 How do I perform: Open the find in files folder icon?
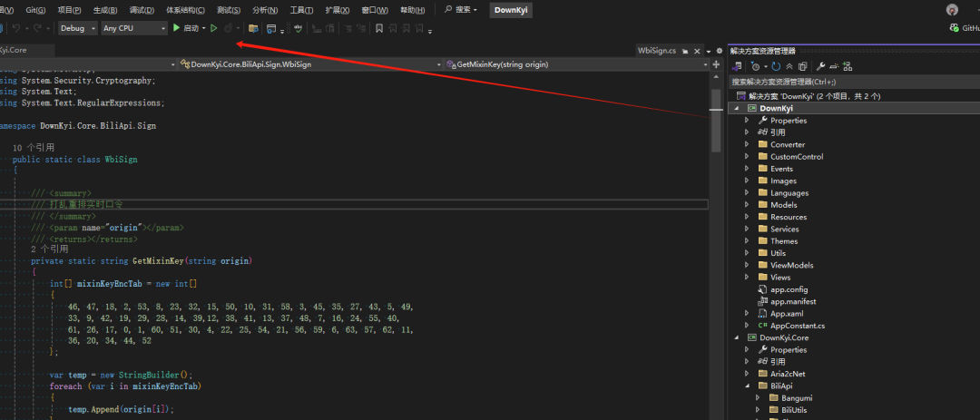tap(253, 28)
